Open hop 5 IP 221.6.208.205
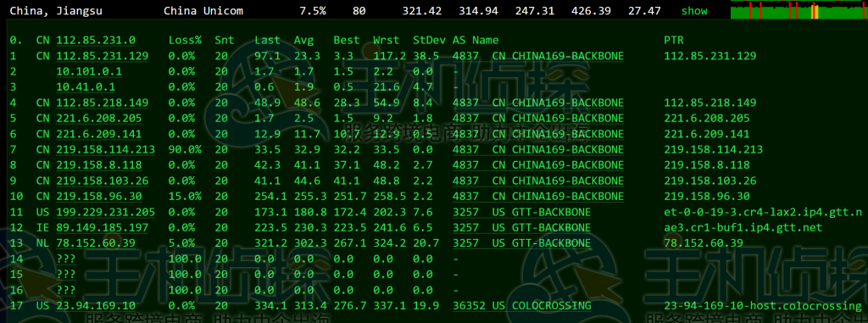The image size is (868, 323). click(99, 119)
